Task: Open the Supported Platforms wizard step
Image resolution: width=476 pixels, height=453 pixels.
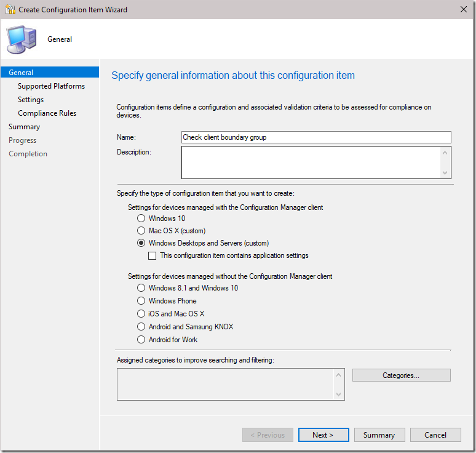Action: click(51, 86)
